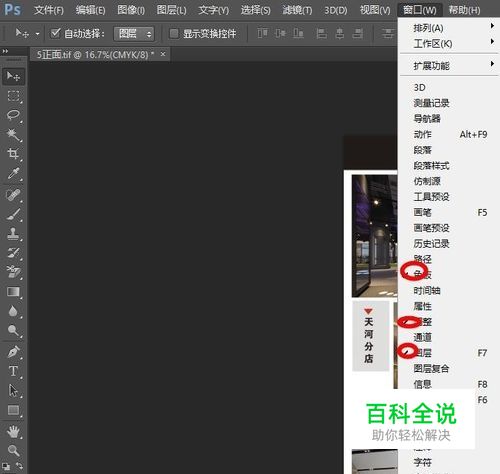The width and height of the screenshot is (500, 474).
Task: Select the Brush tool in toolbar
Action: pyautogui.click(x=13, y=214)
